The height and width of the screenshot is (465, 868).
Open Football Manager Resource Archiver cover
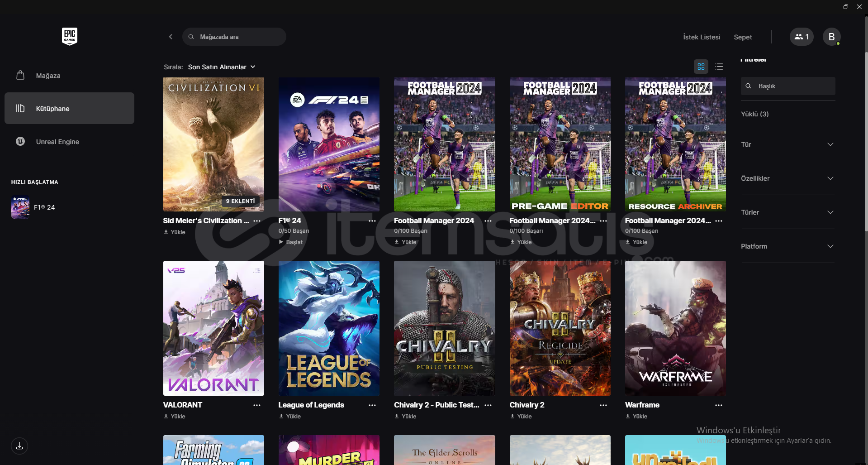point(675,144)
